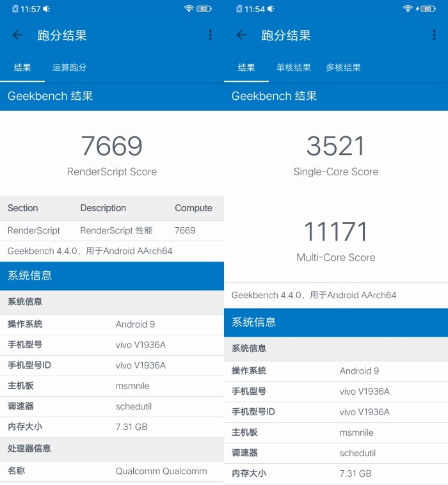
Task: Tap the Section column header
Action: [x=22, y=208]
